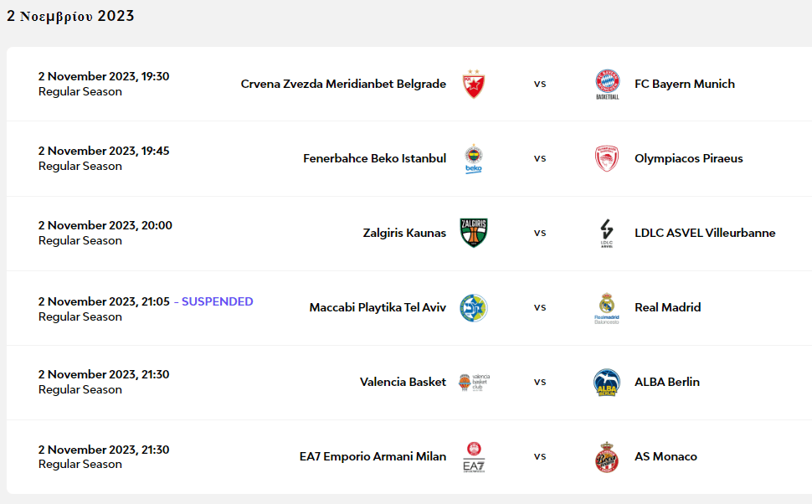
Task: Open the Olympiacos Piraeus team name link
Action: 688,158
